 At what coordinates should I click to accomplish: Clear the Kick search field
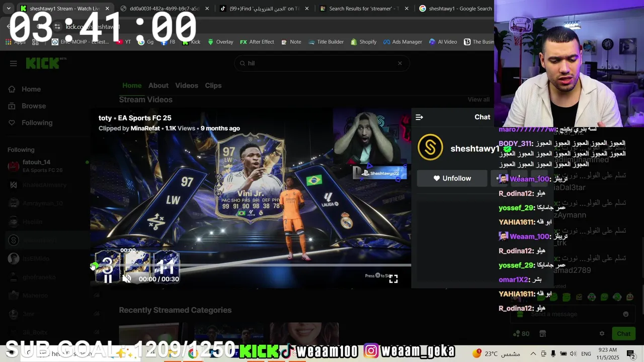(400, 63)
